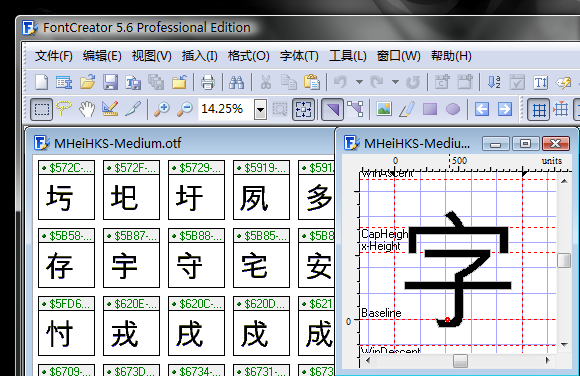Select the rectangle selection tool
This screenshot has height=376, width=580.
pos(41,110)
